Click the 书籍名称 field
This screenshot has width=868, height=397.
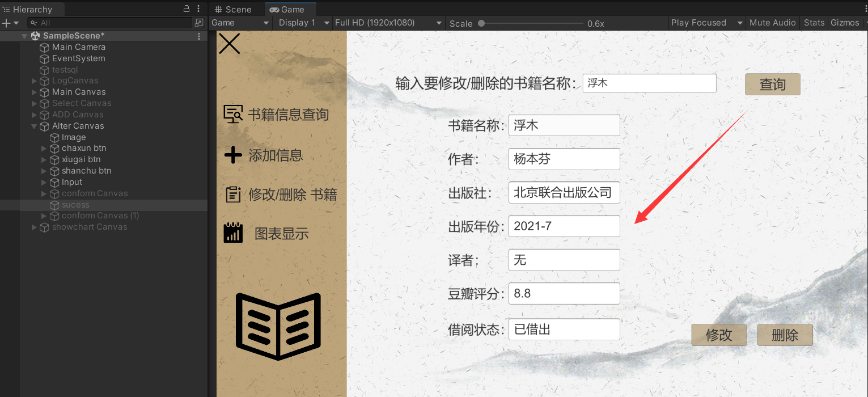[x=564, y=125]
